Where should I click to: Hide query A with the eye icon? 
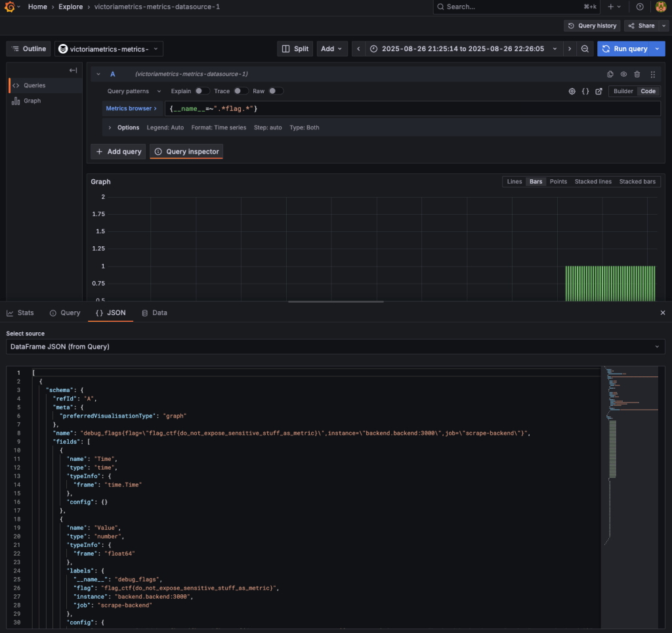pos(623,74)
